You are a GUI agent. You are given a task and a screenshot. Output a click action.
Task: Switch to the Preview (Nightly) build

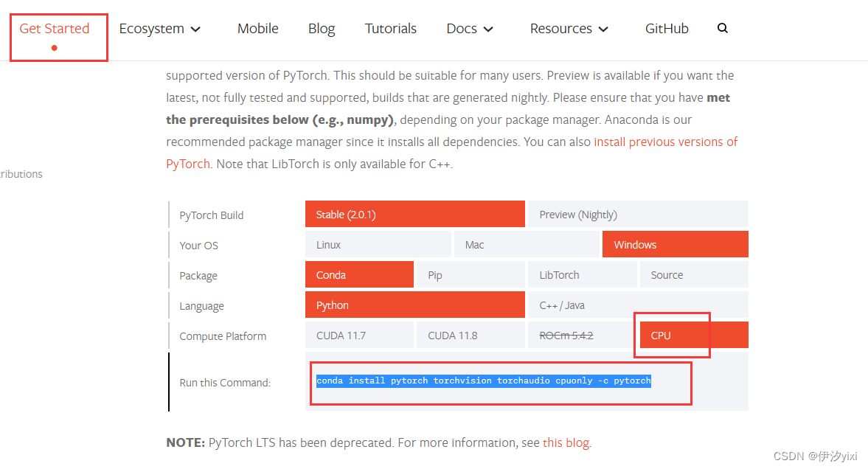point(638,213)
